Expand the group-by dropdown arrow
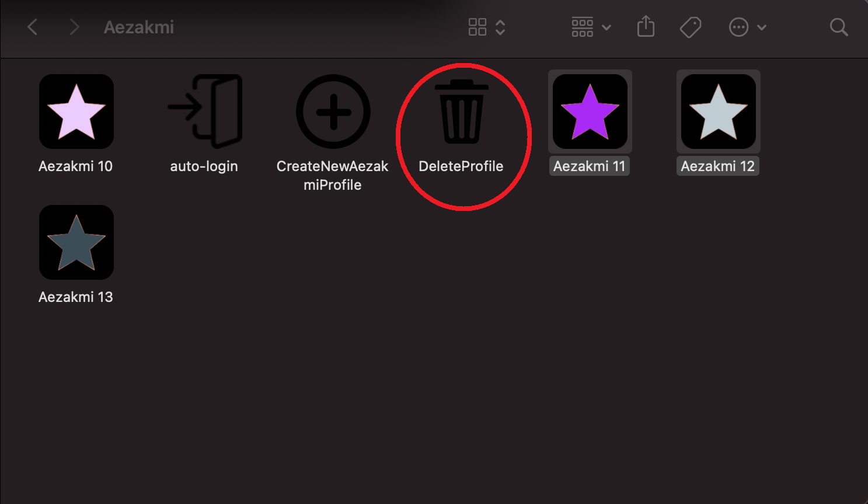 click(606, 27)
